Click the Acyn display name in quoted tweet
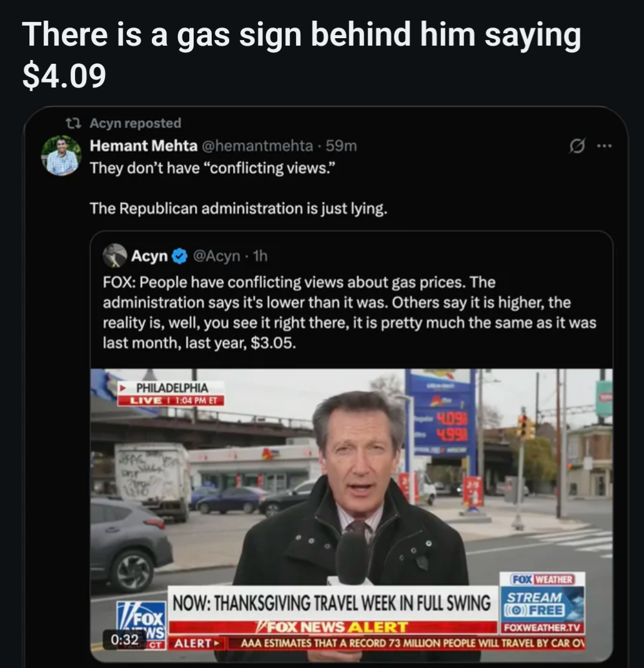The image size is (644, 668). [149, 256]
